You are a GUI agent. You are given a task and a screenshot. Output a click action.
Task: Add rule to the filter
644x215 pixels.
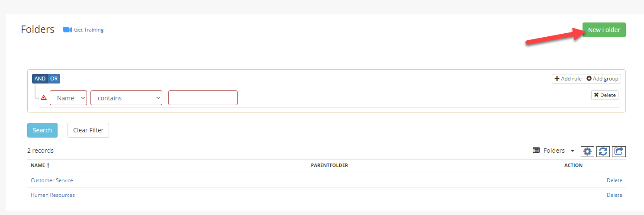pos(568,79)
